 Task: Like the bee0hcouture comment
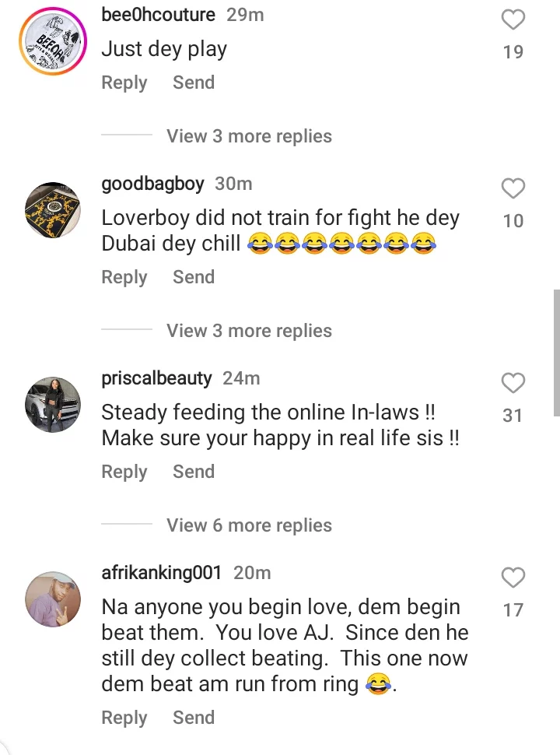(513, 19)
